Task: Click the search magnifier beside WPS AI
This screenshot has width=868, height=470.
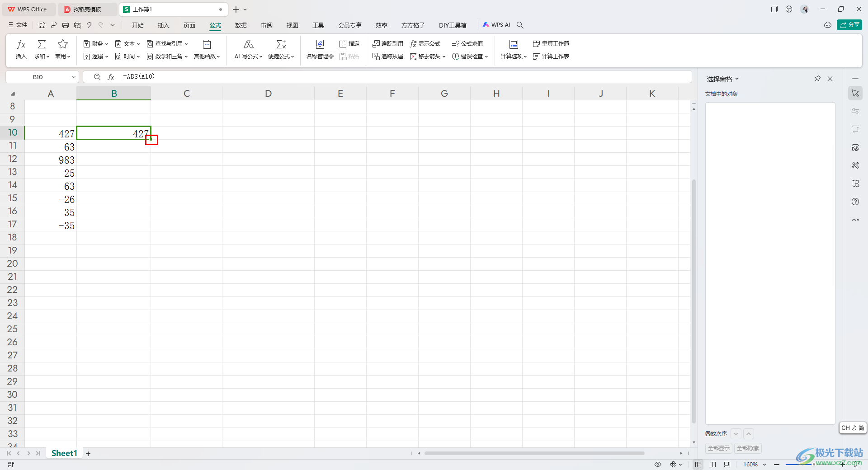Action: [520, 25]
